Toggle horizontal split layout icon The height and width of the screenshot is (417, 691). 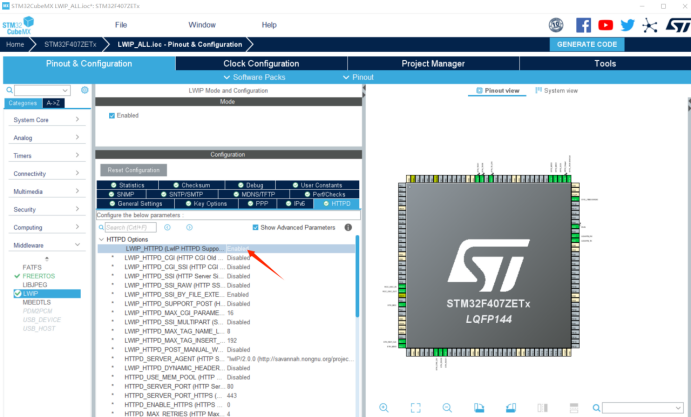point(574,408)
